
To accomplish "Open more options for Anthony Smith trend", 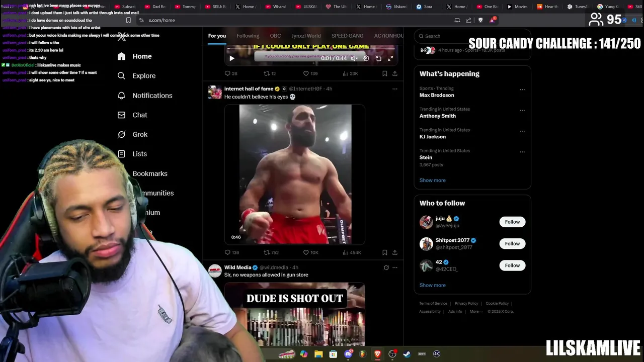I will coord(522,111).
